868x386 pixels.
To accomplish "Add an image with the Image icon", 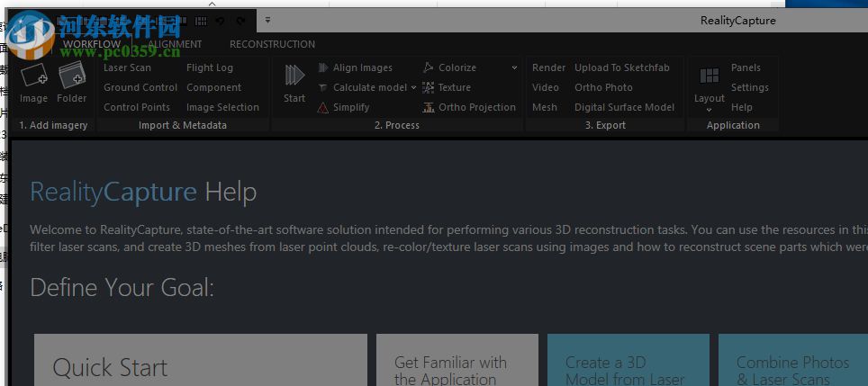I will click(33, 74).
